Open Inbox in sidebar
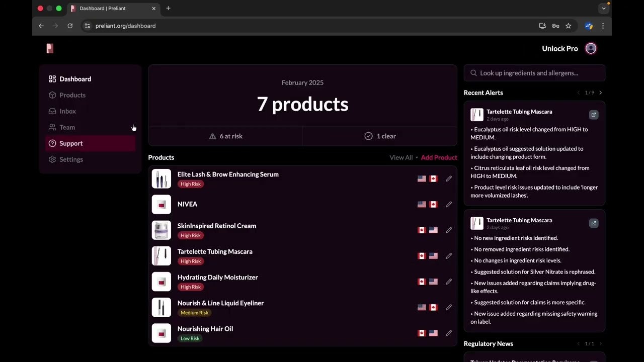Viewport: 644px width, 362px height. click(90, 111)
